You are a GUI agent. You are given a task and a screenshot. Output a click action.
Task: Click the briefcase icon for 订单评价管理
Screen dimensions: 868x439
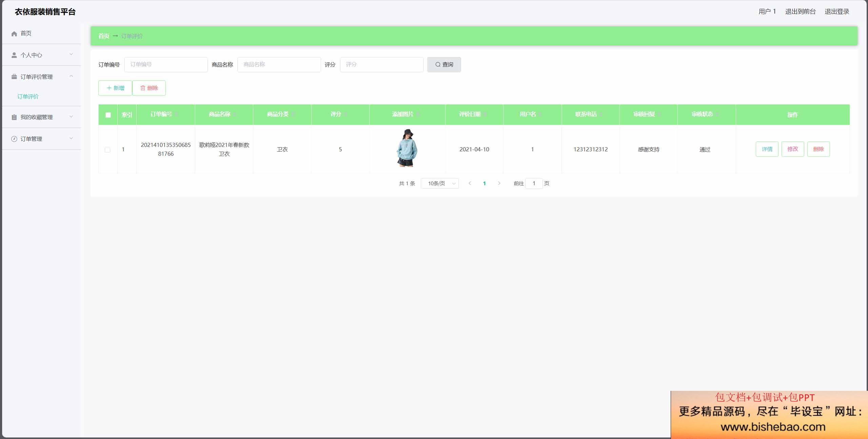tap(14, 77)
